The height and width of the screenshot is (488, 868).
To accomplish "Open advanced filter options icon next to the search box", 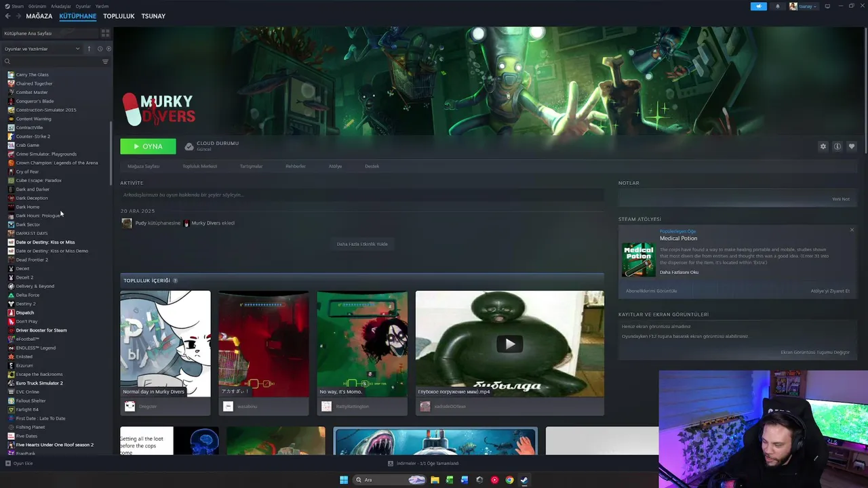I will pyautogui.click(x=105, y=62).
